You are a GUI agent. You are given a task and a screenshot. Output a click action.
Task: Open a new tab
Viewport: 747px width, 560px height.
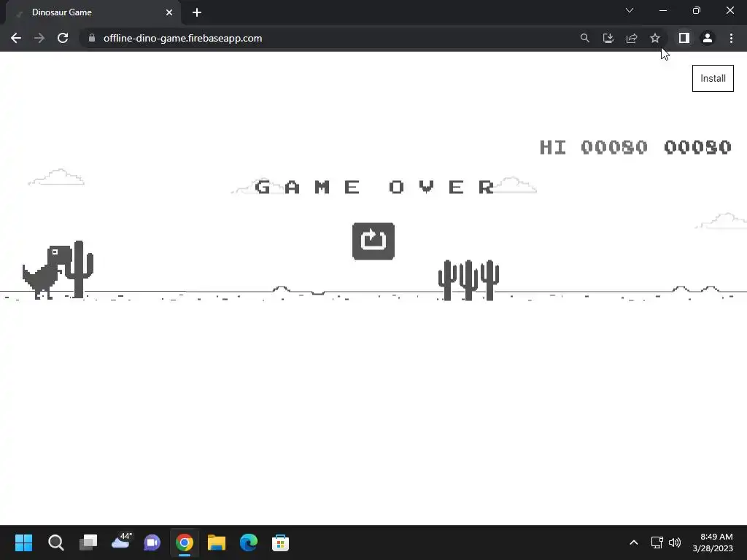tap(197, 12)
